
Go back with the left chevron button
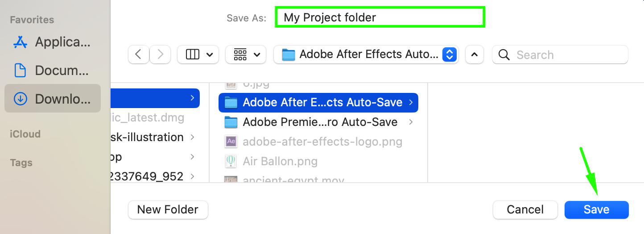[138, 54]
